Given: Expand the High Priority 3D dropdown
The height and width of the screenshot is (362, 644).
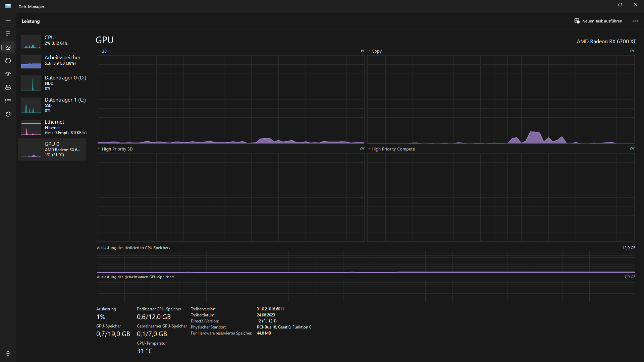Looking at the screenshot, I should (x=115, y=149).
